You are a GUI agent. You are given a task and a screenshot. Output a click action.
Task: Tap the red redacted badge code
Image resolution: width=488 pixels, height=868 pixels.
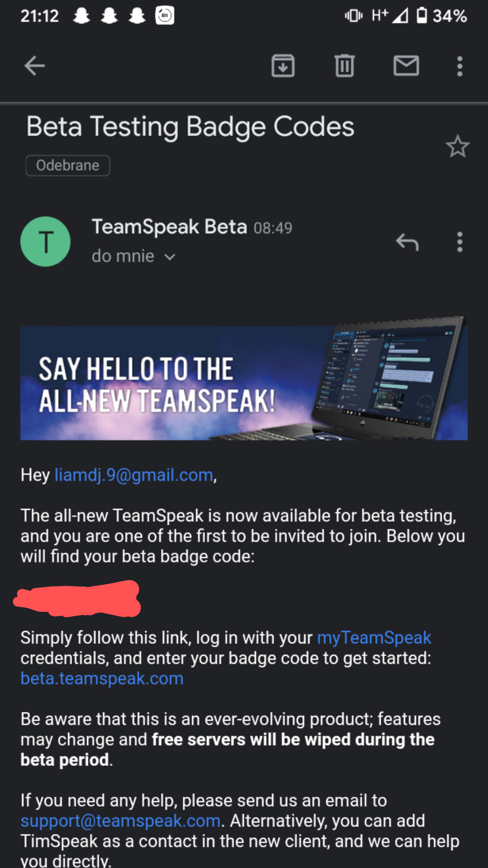pos(77,598)
